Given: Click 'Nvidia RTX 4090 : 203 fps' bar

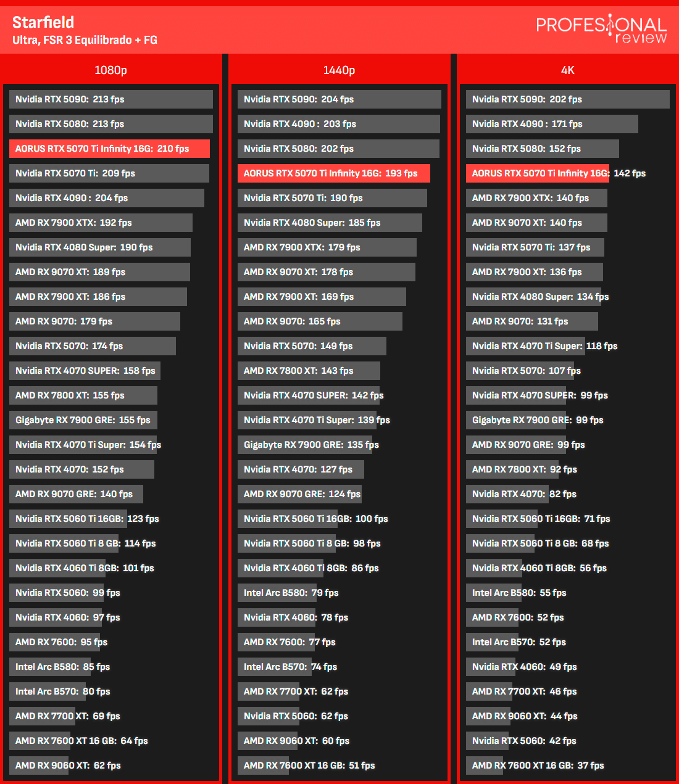Looking at the screenshot, I should [x=339, y=124].
